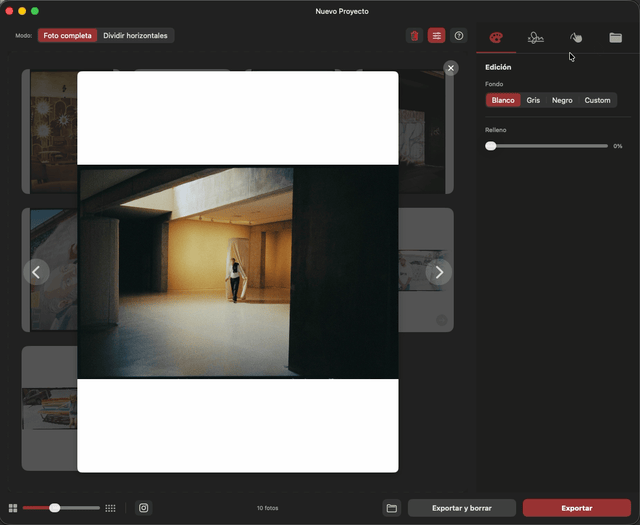The height and width of the screenshot is (525, 640).
Task: Click the Instagram icon in bottom bar
Action: point(144,508)
